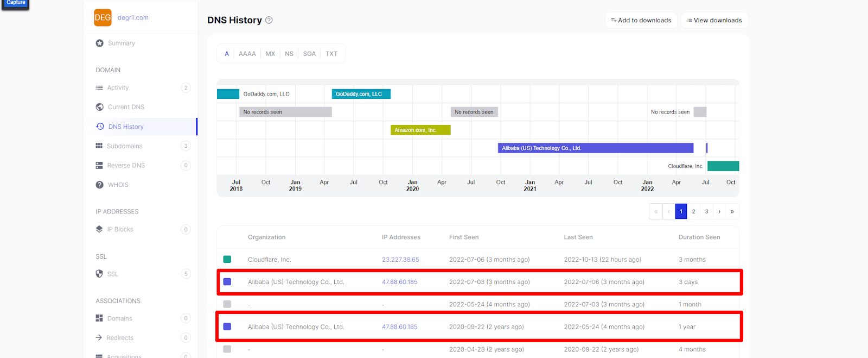868x358 pixels.
Task: Open Current DNS in sidebar
Action: pos(126,107)
